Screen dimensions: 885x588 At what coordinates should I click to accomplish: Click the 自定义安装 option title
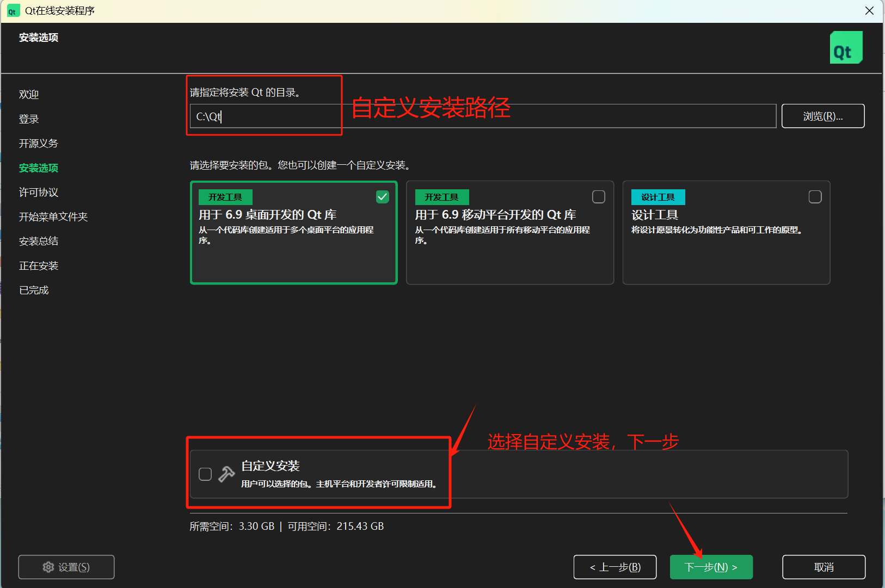271,466
